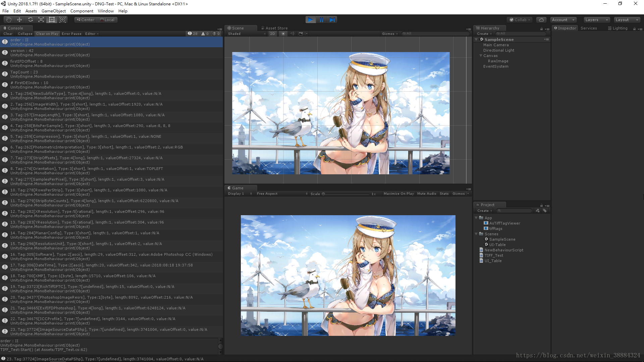This screenshot has height=362, width=644.
Task: Open Hierarchy Create button
Action: [x=484, y=34]
